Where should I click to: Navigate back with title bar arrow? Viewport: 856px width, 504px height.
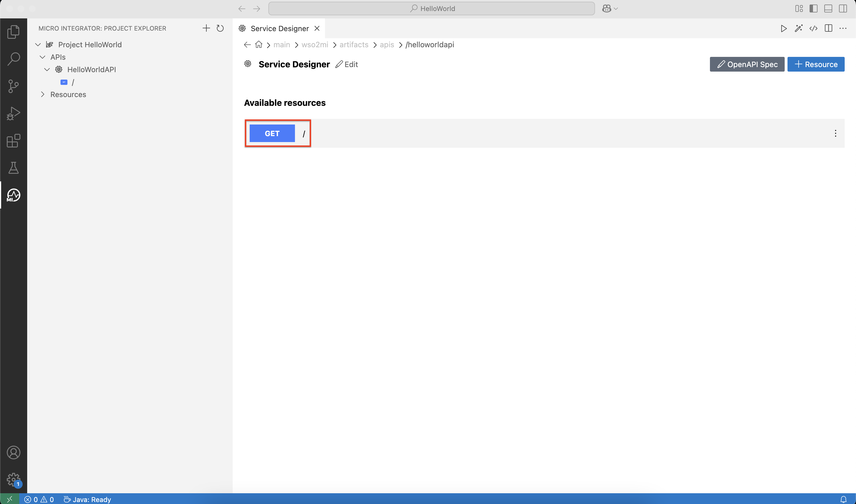point(242,9)
